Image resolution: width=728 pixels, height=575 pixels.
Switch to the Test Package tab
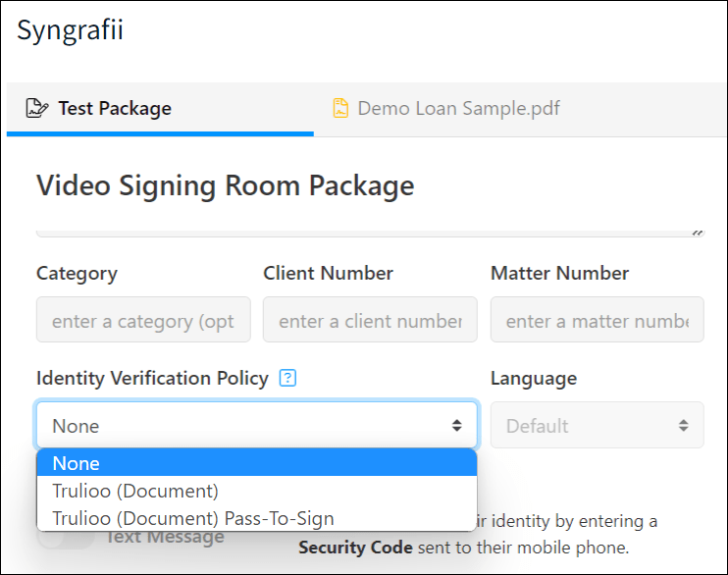114,108
